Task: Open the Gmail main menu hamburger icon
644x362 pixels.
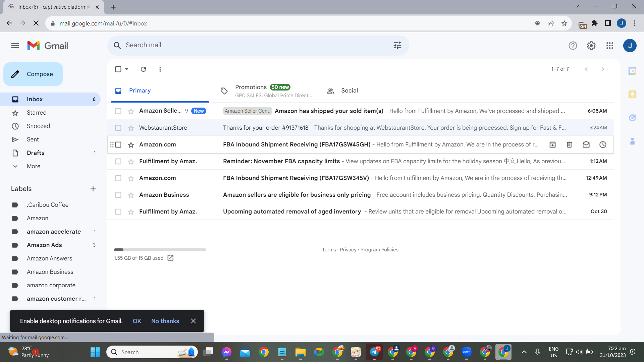Action: tap(15, 46)
